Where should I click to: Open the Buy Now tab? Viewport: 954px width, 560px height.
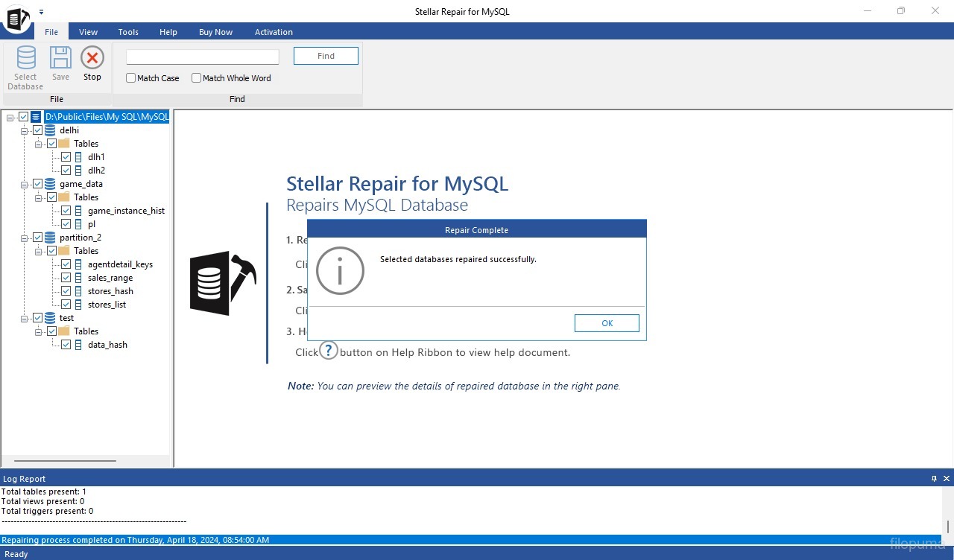click(215, 32)
